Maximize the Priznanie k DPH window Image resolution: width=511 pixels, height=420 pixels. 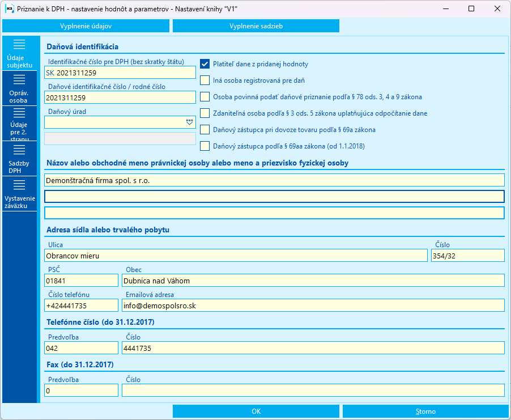[x=471, y=9]
